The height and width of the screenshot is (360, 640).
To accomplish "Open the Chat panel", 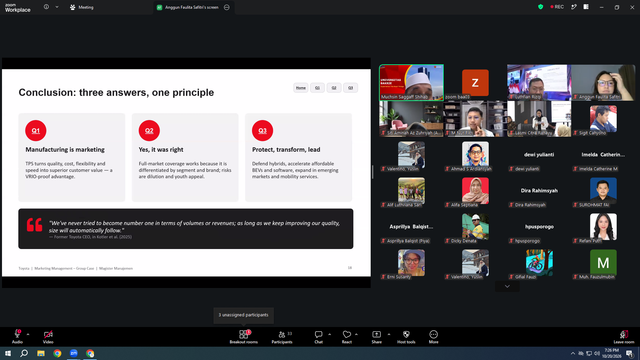I will click(x=318, y=336).
